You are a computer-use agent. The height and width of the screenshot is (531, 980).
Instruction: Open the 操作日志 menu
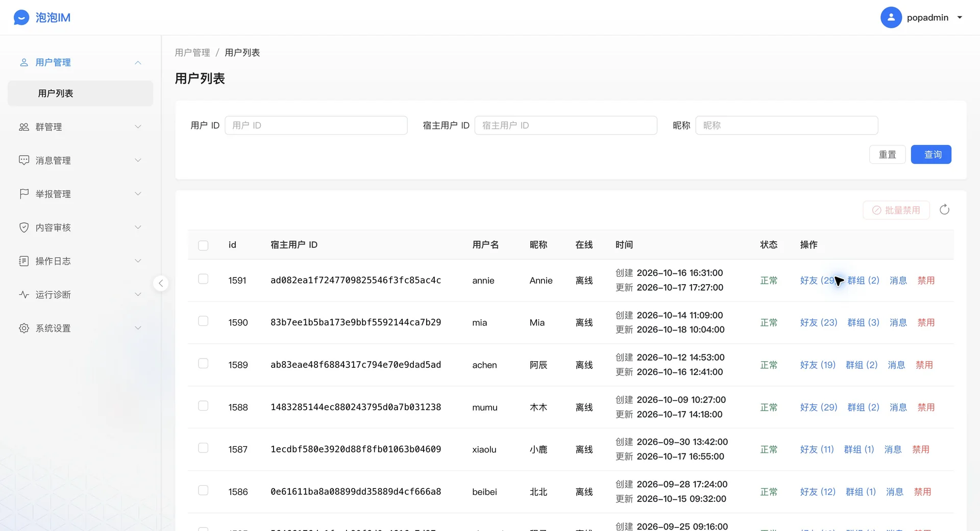[x=81, y=261]
